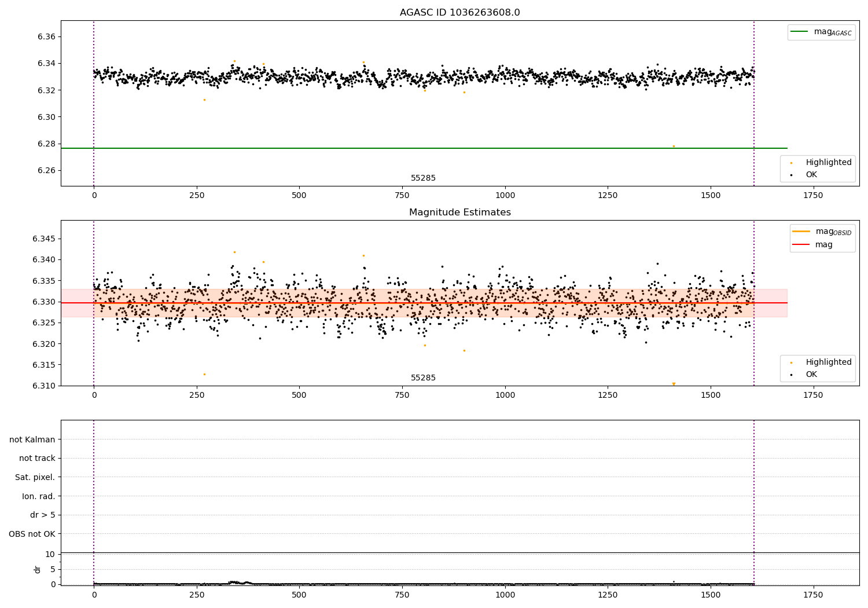Click the rotated 'dr' y-axis label
Screen dimensions: 868x608
click(38, 569)
